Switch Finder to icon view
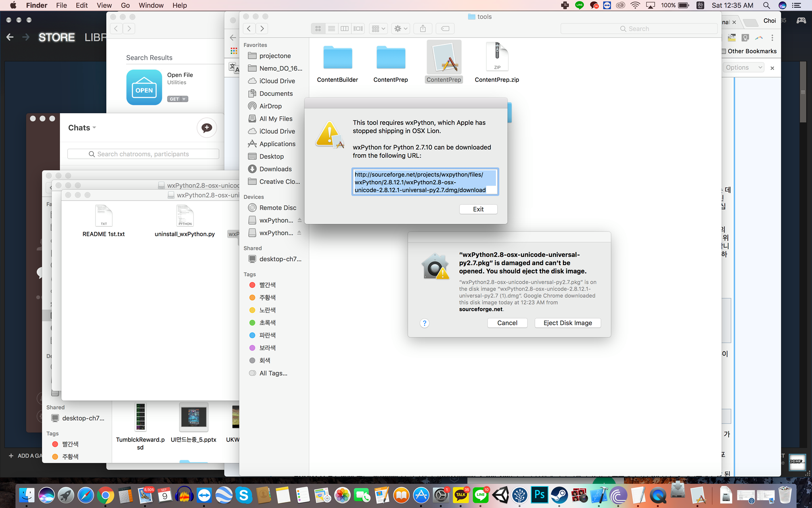Screen dimensions: 812x508 pos(318,29)
